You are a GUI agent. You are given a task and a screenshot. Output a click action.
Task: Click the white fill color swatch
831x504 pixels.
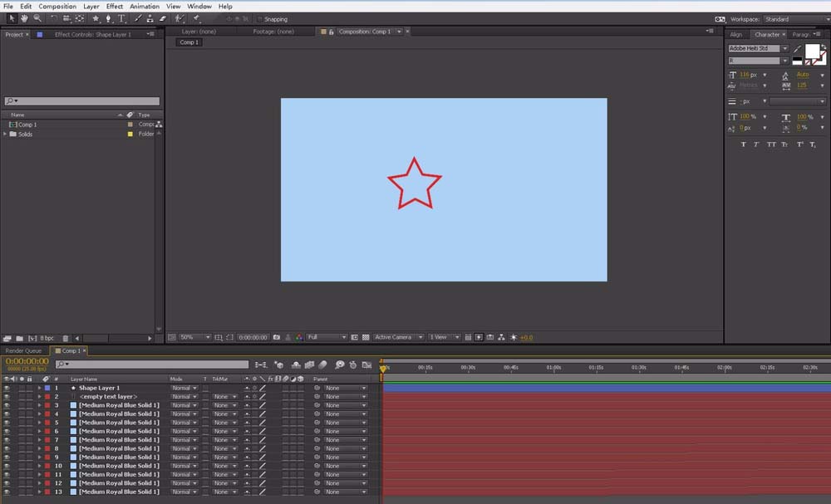click(812, 51)
